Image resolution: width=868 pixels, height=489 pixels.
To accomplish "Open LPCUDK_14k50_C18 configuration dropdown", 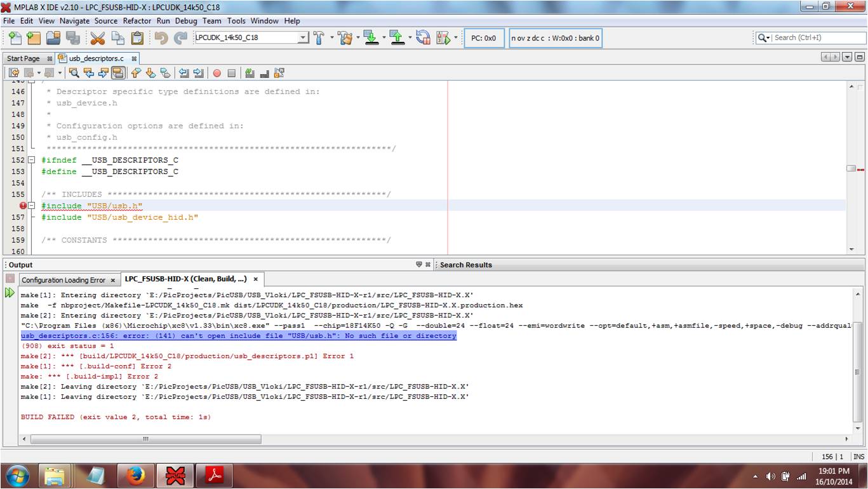I will point(303,38).
